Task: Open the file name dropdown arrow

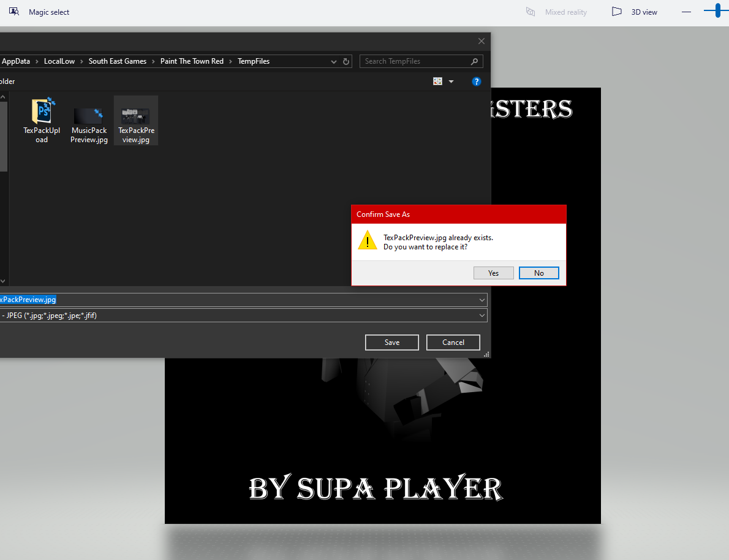Action: [482, 300]
